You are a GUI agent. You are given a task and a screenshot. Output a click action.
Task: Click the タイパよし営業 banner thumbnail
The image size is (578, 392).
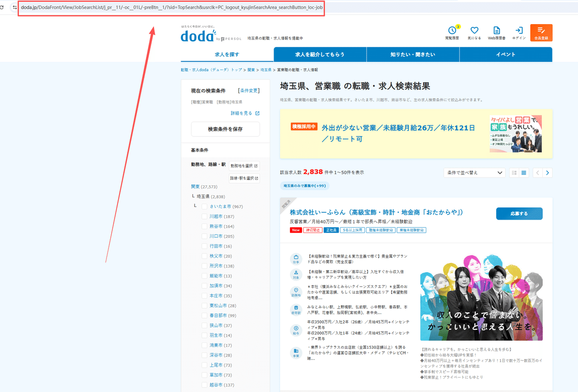click(516, 133)
